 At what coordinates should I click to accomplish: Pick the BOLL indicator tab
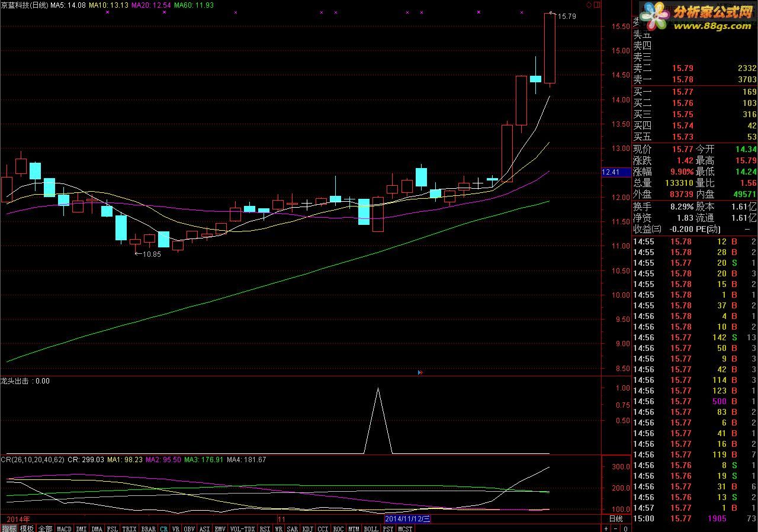(x=371, y=528)
